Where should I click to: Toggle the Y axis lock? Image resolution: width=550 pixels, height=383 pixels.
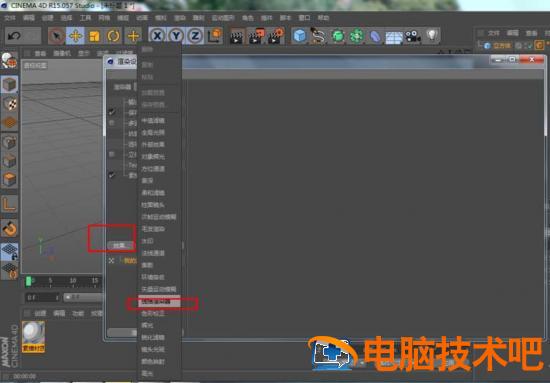pyautogui.click(x=176, y=36)
